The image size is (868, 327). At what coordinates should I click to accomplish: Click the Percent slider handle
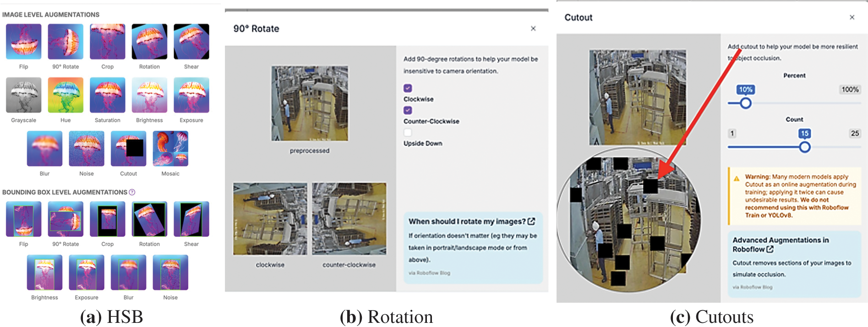[x=746, y=103]
